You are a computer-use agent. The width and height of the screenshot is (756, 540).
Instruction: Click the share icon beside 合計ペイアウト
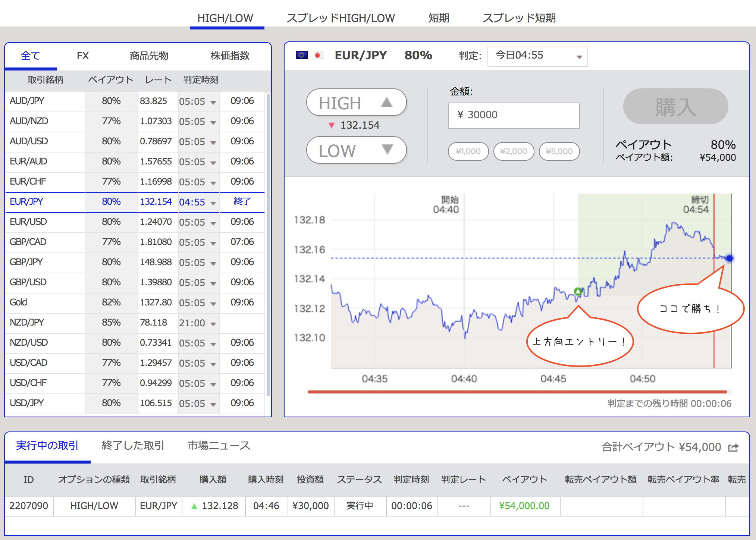pyautogui.click(x=733, y=447)
